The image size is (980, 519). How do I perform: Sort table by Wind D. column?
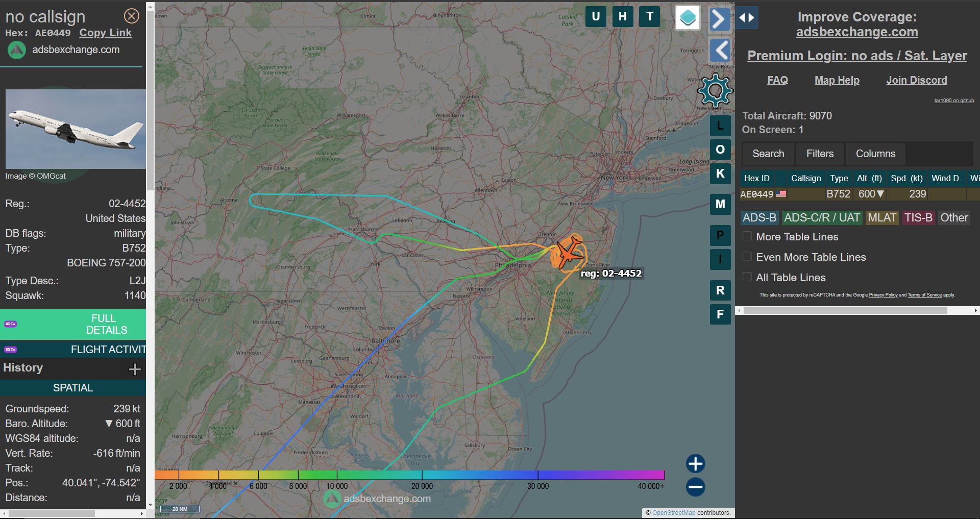click(946, 178)
